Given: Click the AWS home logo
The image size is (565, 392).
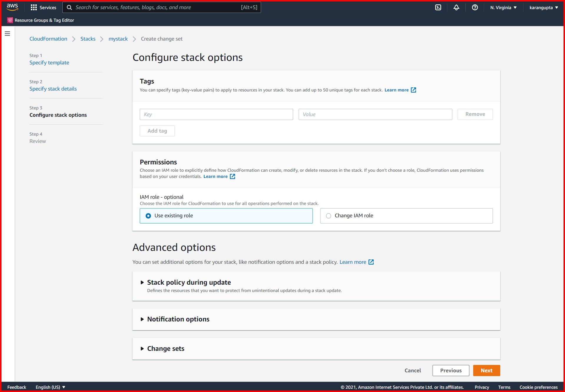Looking at the screenshot, I should click(12, 7).
